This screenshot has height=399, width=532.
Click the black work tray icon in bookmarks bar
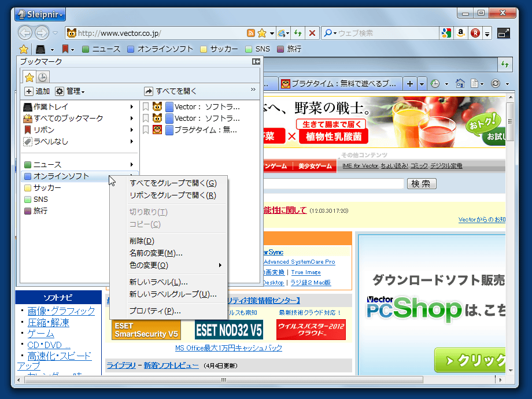pos(40,49)
